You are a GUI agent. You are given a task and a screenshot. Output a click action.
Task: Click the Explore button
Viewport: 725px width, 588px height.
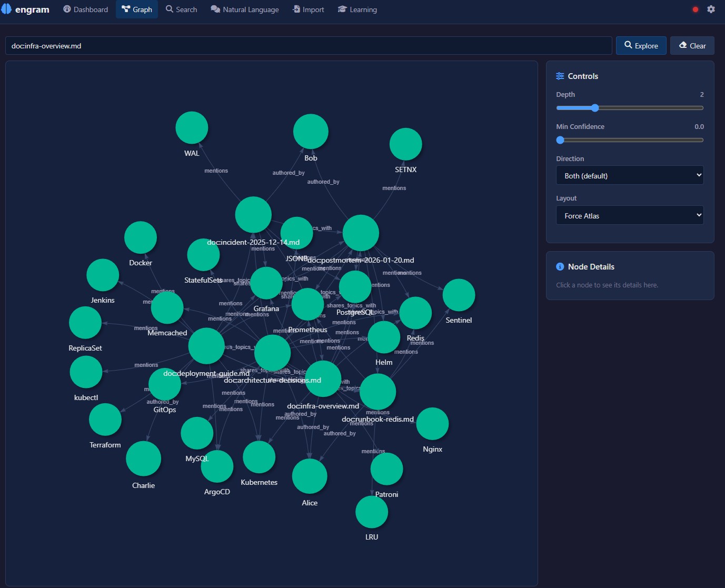tap(641, 45)
